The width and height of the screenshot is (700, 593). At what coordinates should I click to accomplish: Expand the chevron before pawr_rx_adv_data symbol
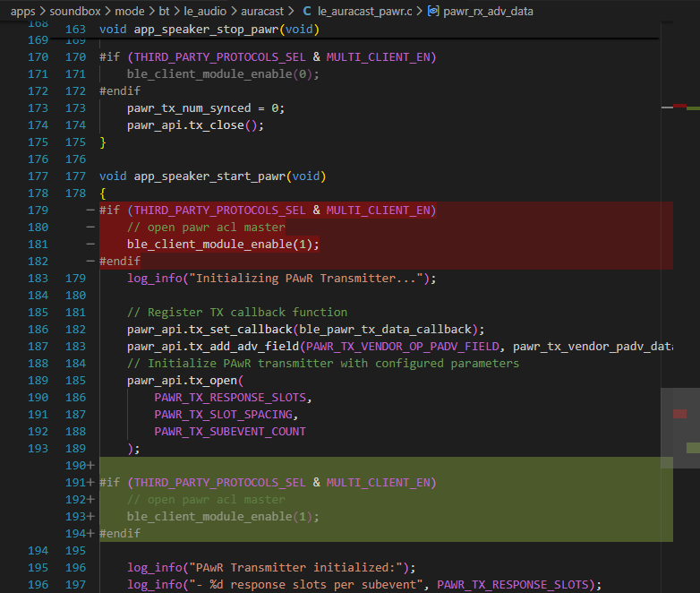pyautogui.click(x=419, y=11)
